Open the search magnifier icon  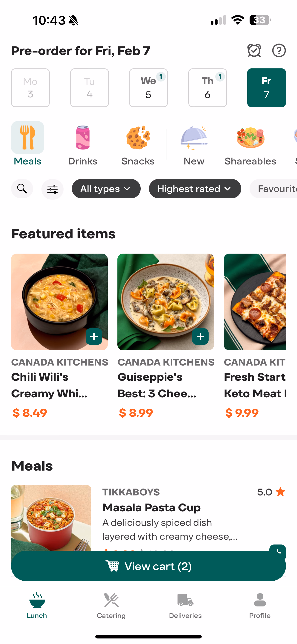tap(22, 189)
